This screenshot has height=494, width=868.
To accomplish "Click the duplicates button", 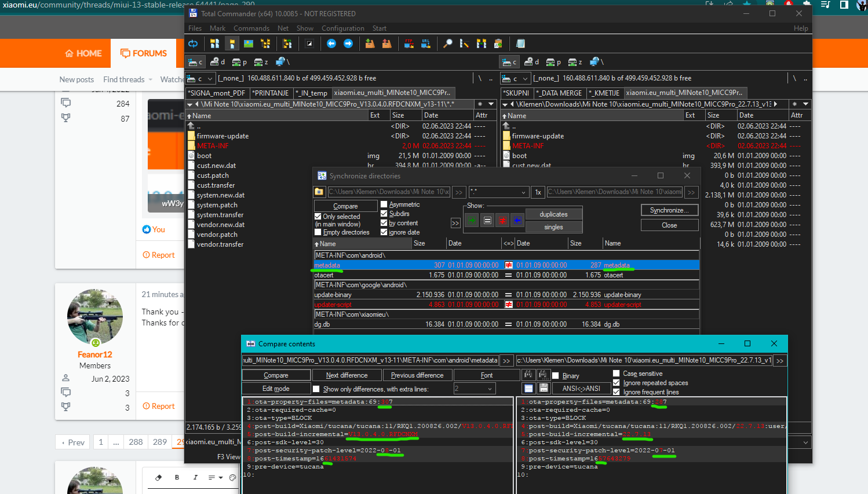I will [553, 214].
